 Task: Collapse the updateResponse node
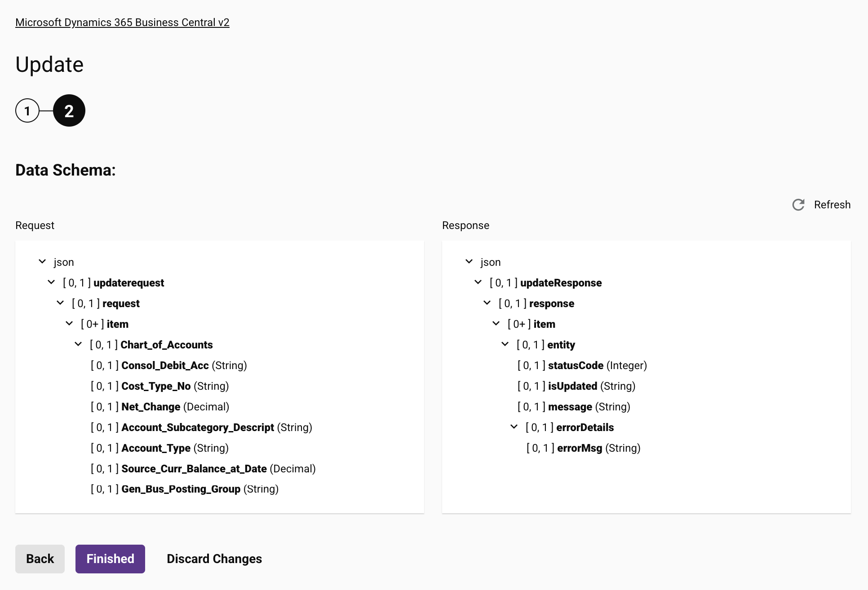tap(478, 282)
